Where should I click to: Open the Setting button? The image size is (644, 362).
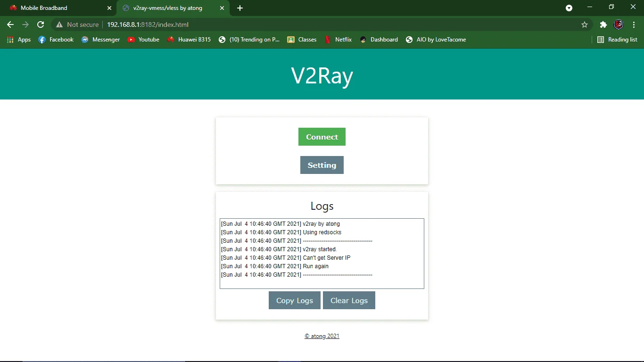pyautogui.click(x=322, y=165)
